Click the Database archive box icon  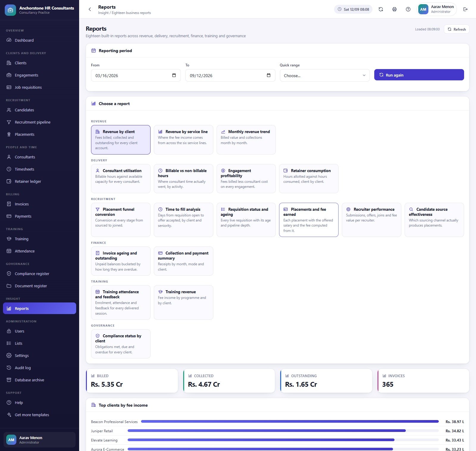pos(9,380)
